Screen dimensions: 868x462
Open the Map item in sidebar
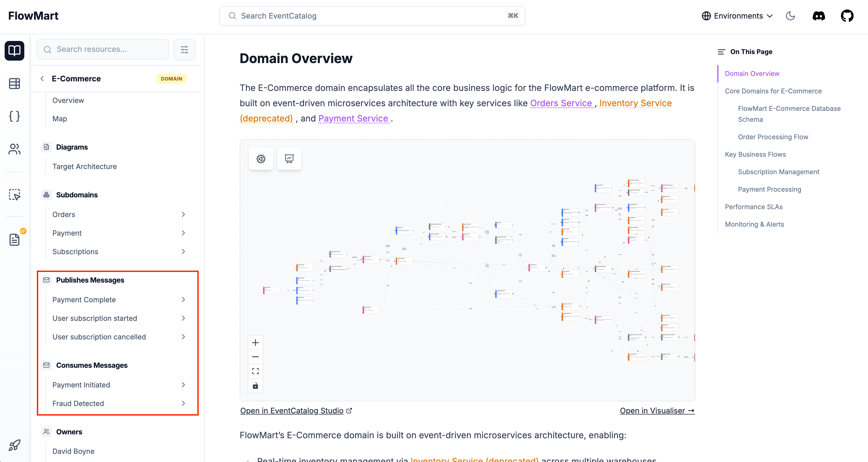pos(60,119)
